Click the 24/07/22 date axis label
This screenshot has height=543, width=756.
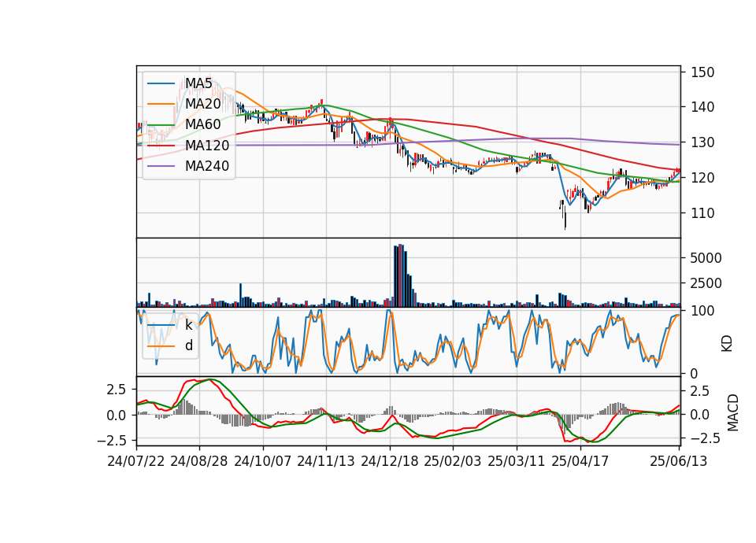[x=136, y=461]
